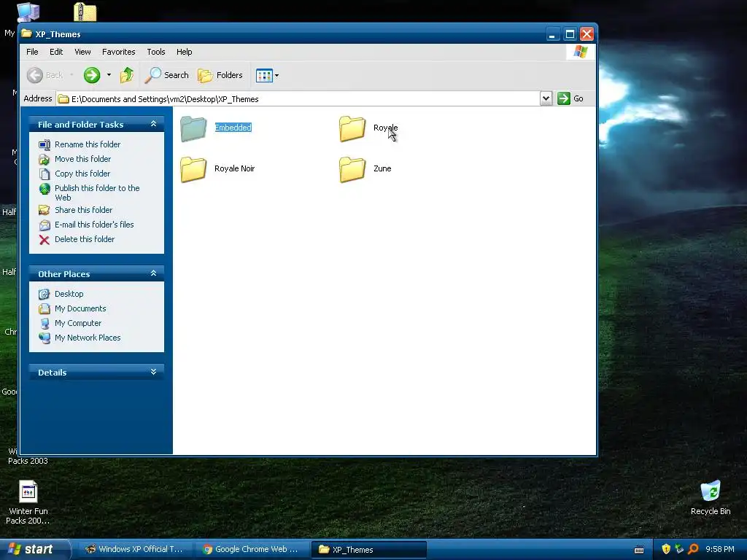Switch to Windows XP Official T... taskbar button
Image resolution: width=747 pixels, height=560 pixels.
tap(134, 550)
